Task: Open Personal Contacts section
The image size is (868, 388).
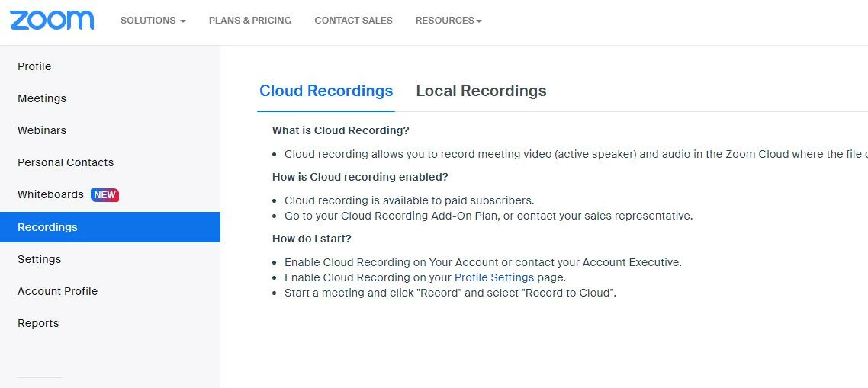Action: (66, 162)
